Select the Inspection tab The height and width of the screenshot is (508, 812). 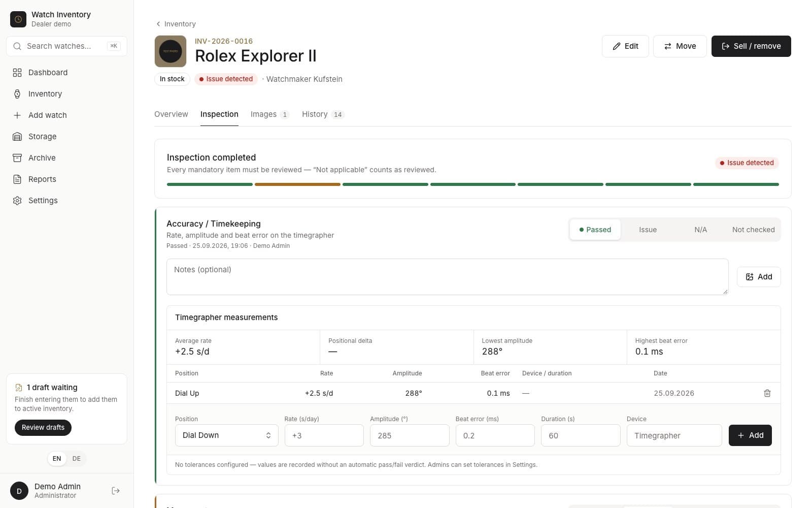219,114
